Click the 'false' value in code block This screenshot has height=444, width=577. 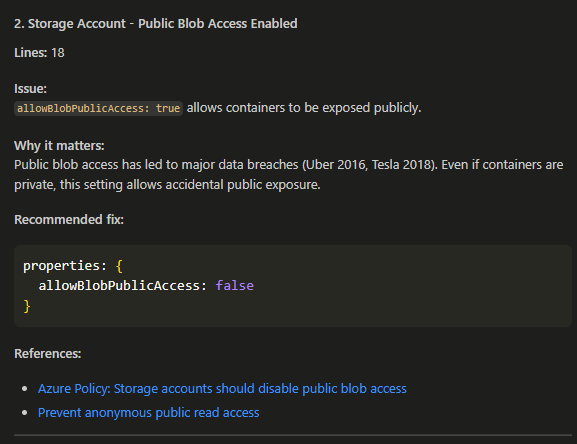click(235, 285)
